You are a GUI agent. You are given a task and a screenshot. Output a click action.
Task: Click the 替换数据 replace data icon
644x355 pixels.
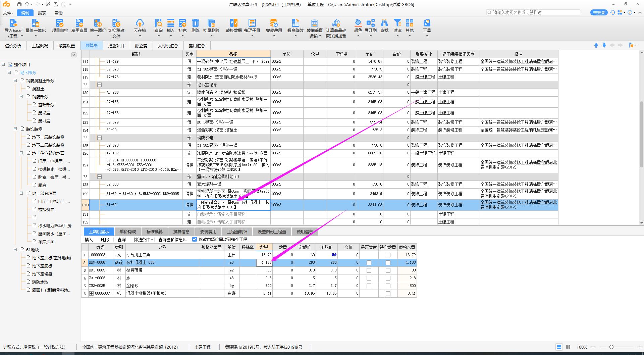[x=233, y=23]
